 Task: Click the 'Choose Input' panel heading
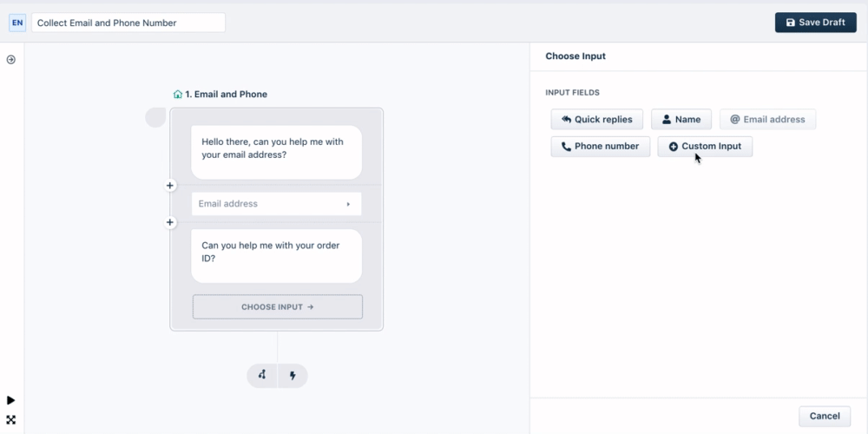[x=575, y=56]
